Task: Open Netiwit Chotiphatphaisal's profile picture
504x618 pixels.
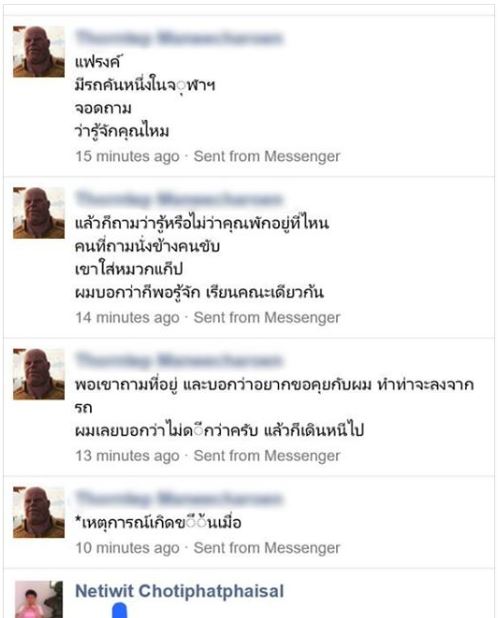Action: click(39, 599)
